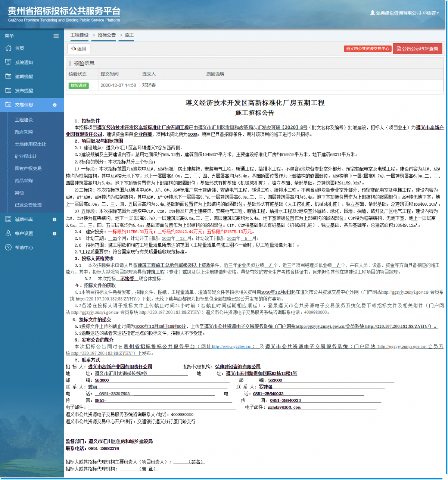Open 帮助中心 via the question mark icon
The image size is (448, 480).
7,247
